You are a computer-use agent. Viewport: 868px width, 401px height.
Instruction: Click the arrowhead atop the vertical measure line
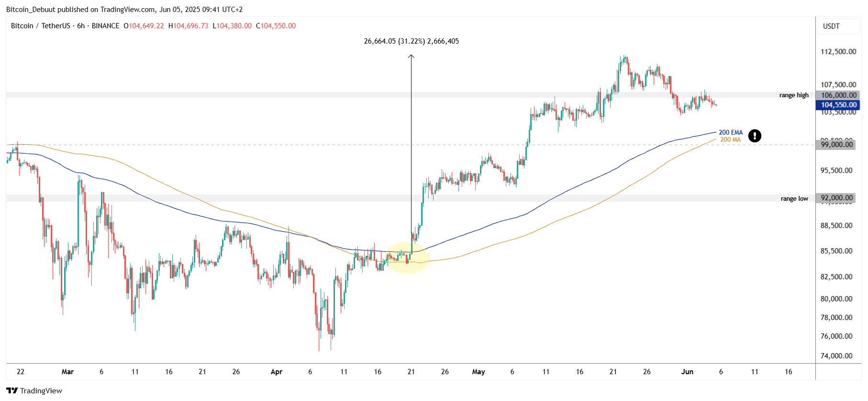411,57
